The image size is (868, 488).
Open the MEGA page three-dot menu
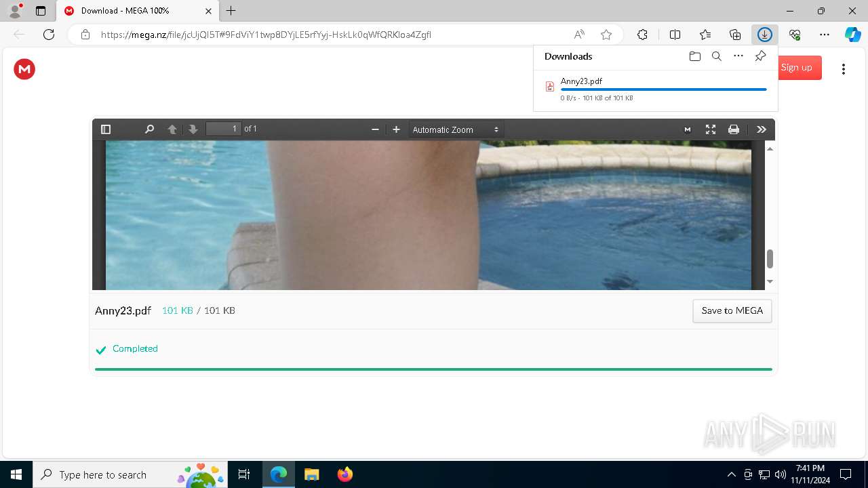[x=844, y=69]
